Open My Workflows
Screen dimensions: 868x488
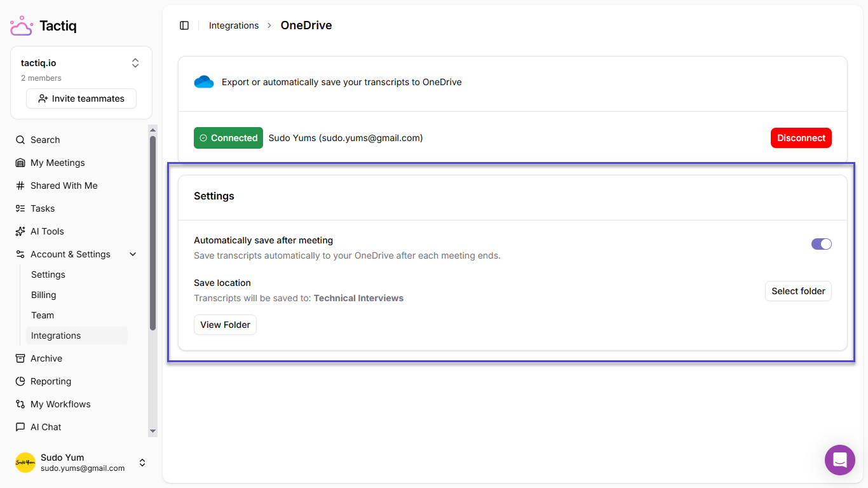point(60,403)
